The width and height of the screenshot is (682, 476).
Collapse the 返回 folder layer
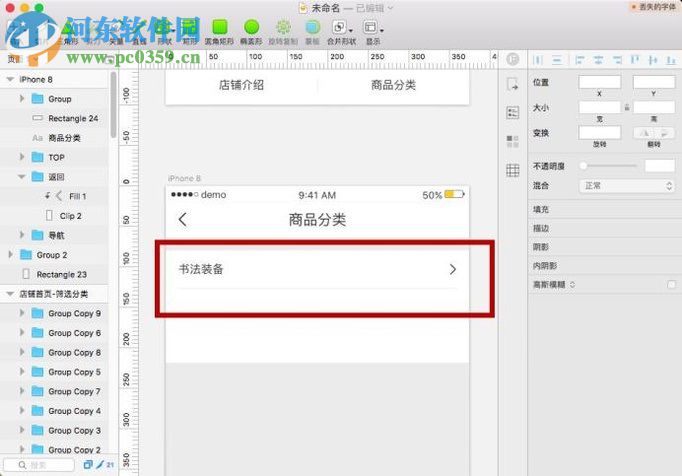pyautogui.click(x=22, y=177)
